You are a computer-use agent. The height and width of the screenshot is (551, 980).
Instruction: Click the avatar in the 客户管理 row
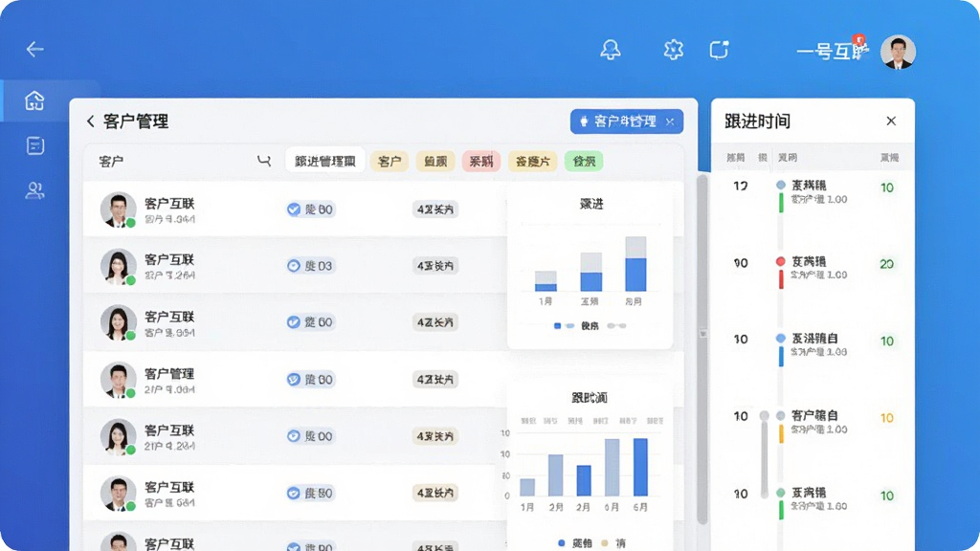coord(118,379)
